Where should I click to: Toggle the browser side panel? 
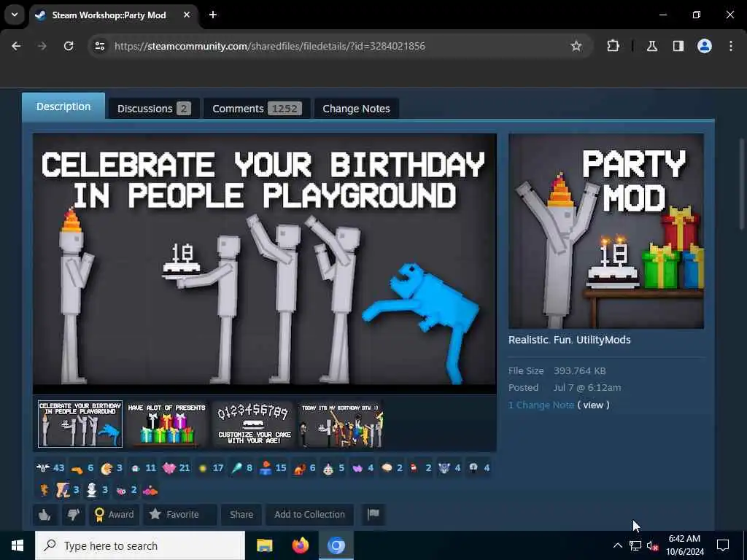[678, 46]
